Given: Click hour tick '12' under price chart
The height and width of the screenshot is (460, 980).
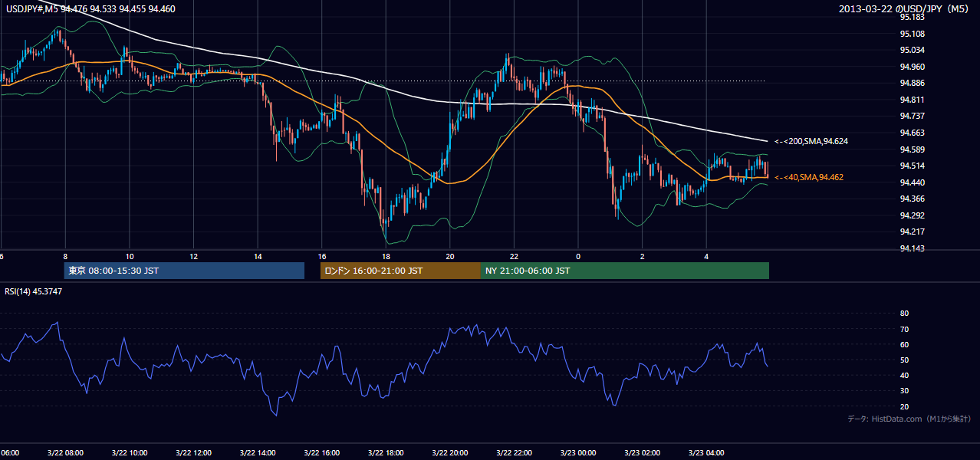Looking at the screenshot, I should (x=193, y=257).
